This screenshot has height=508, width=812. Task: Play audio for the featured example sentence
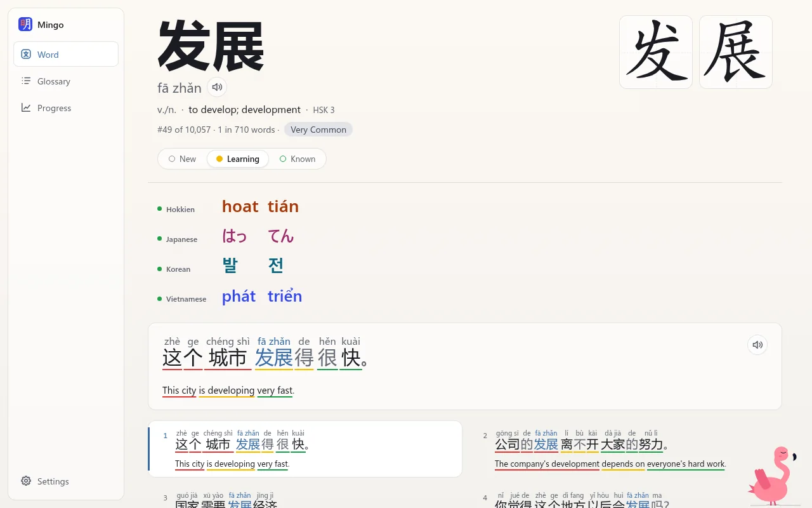(x=757, y=345)
